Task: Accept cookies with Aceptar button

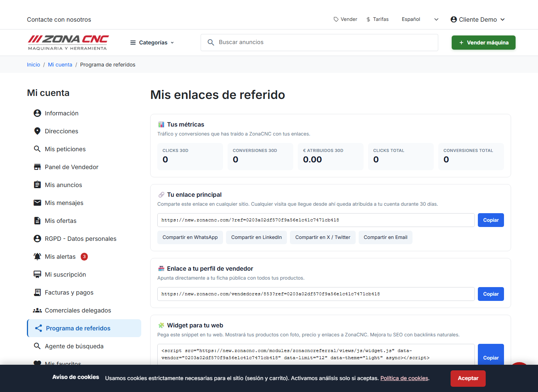Action: 468,378
